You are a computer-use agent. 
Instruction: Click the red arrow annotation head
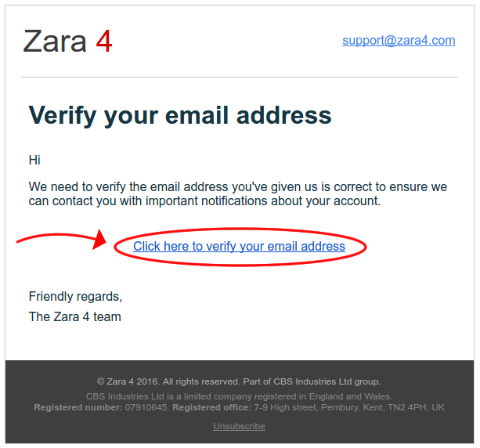coord(99,239)
